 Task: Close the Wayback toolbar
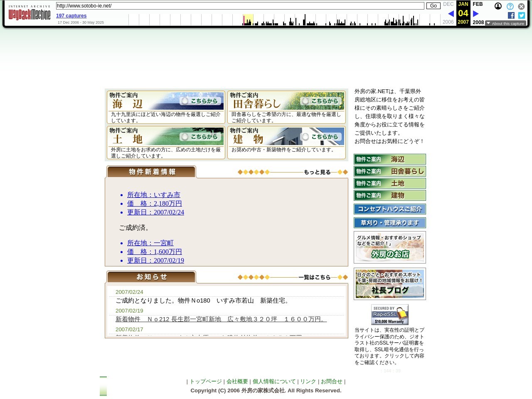click(x=521, y=6)
